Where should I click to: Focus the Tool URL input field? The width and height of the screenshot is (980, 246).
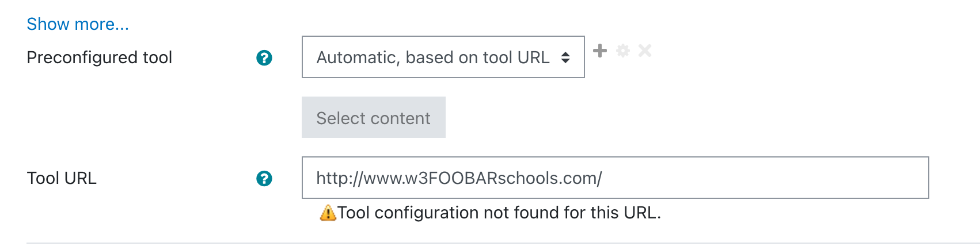pos(616,178)
